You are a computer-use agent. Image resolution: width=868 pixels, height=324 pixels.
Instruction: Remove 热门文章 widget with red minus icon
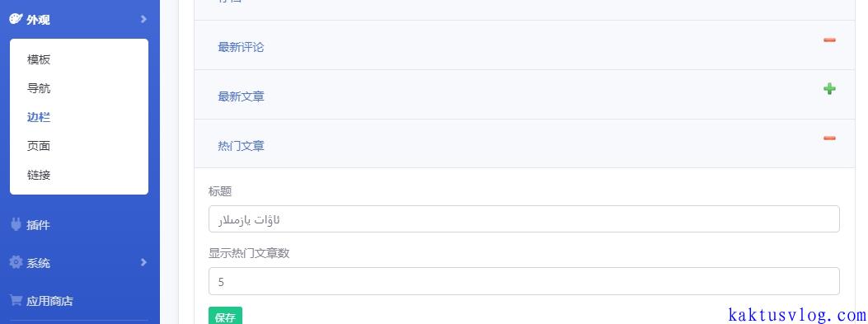point(828,138)
